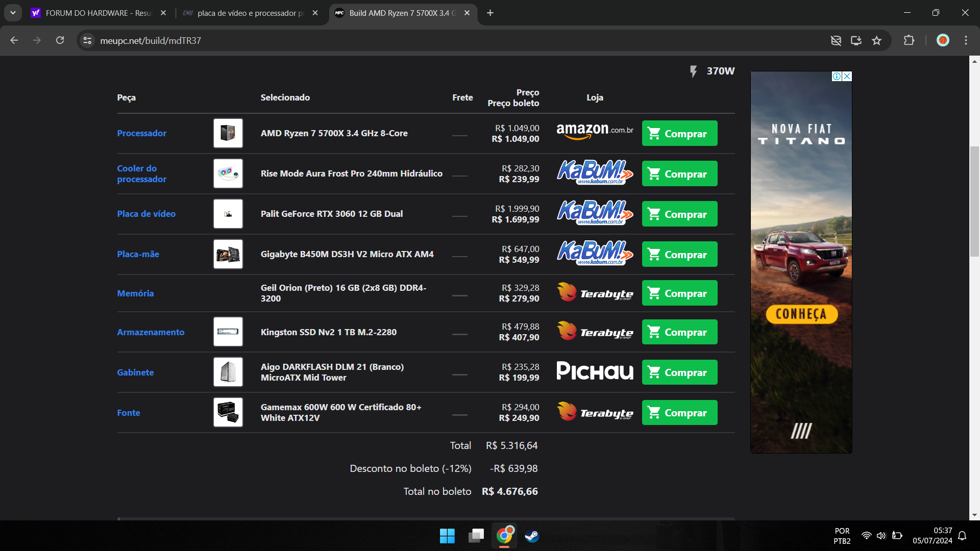Open Task View on the taskbar
This screenshot has height=551, width=980.
[x=476, y=536]
